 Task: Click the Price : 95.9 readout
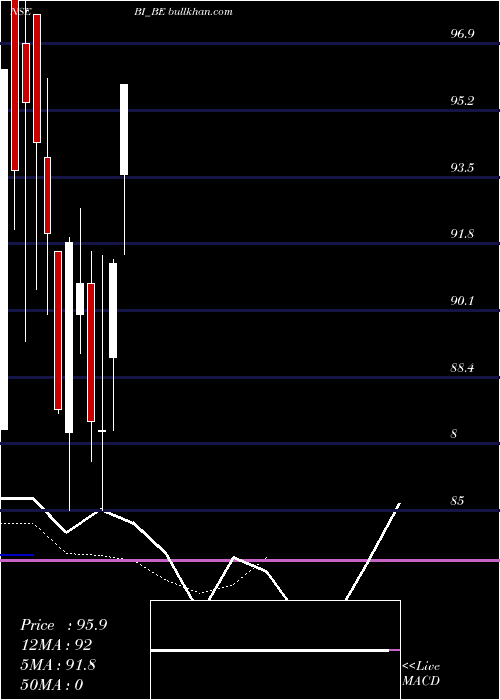click(x=63, y=625)
